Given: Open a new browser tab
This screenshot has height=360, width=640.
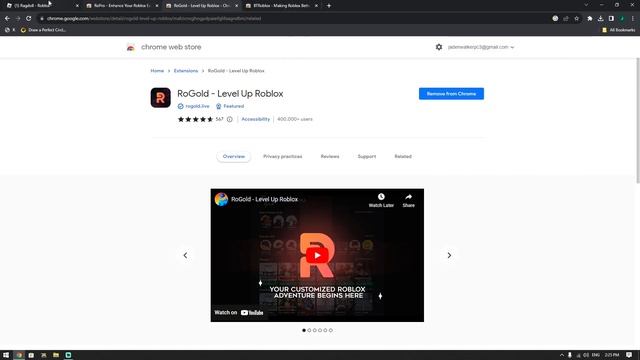Looking at the screenshot, I should [329, 6].
